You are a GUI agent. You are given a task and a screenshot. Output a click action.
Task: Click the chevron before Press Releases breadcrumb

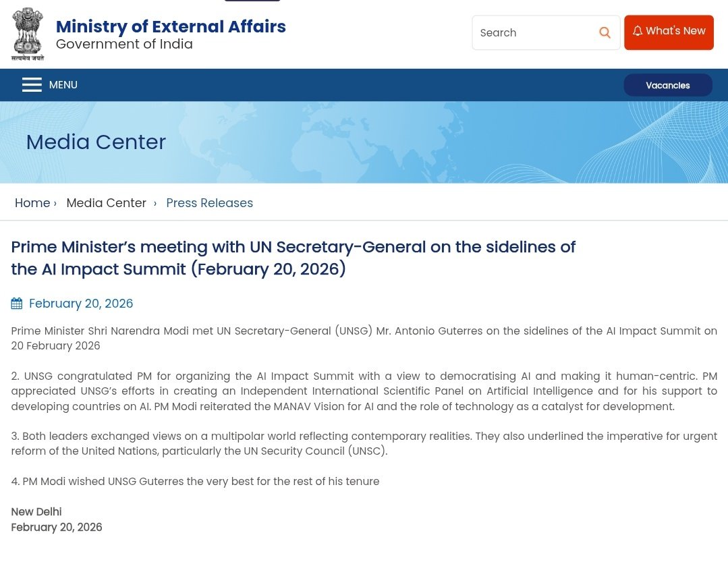click(155, 203)
